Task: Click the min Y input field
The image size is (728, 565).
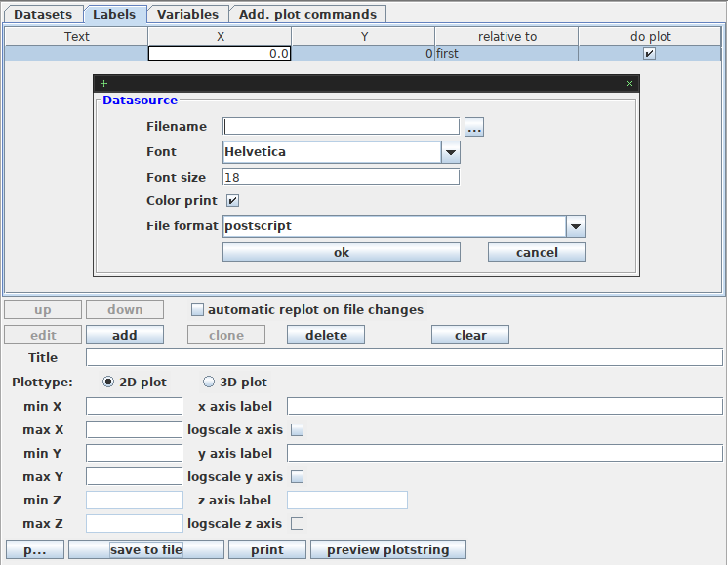Action: 134,453
